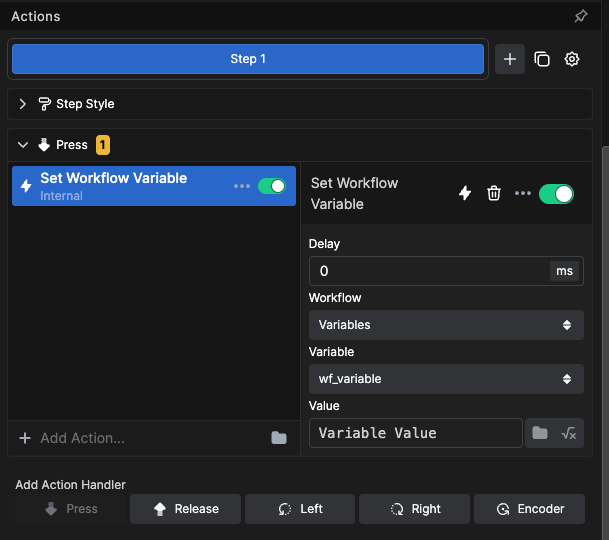Pin the Actions panel
609x540 pixels.
pos(581,16)
